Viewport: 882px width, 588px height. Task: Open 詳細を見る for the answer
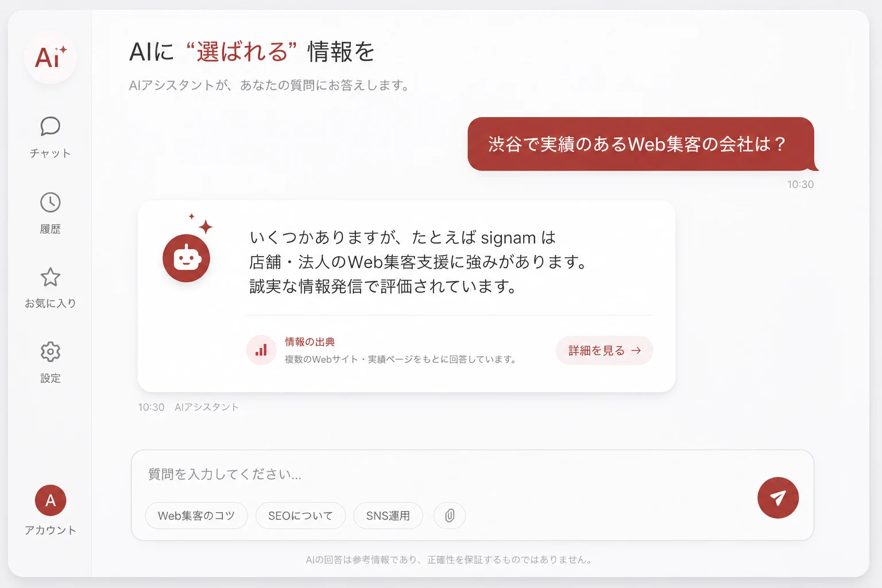coord(605,350)
